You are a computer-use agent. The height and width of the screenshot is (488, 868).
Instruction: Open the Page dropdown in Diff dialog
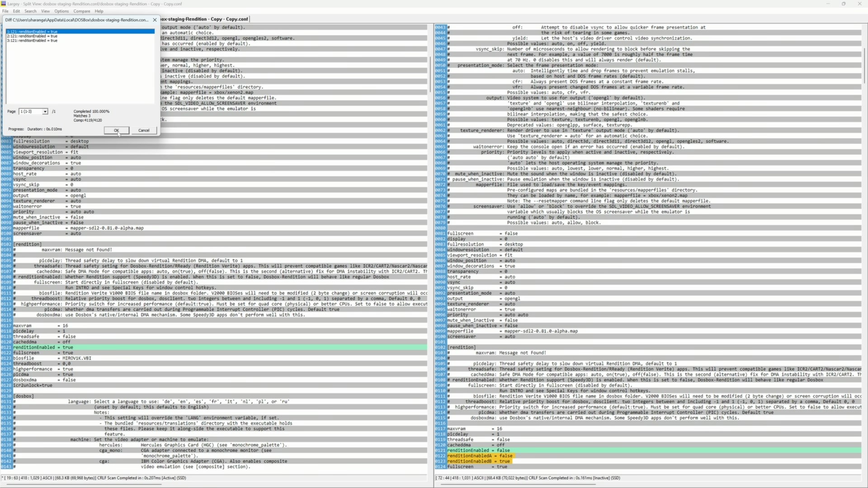tap(45, 112)
